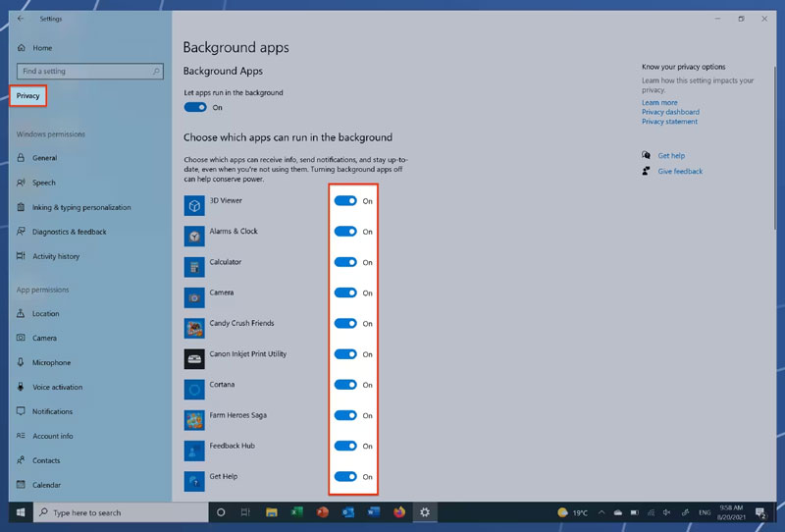Click the Farm Heroes Saga icon

[x=194, y=420]
